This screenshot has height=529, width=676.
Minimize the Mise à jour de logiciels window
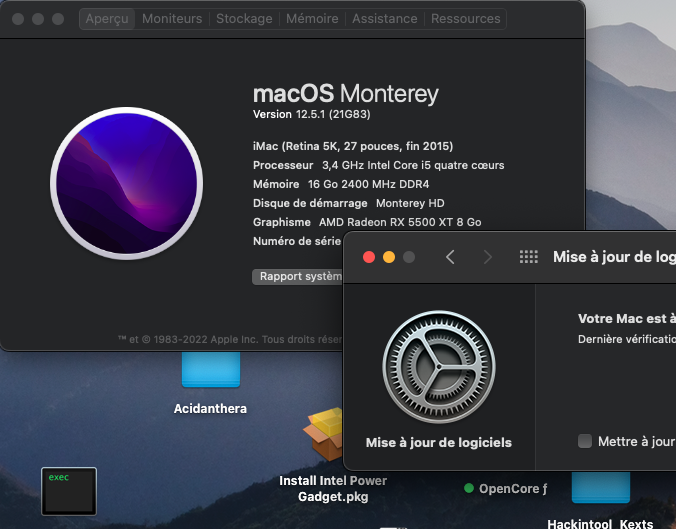pyautogui.click(x=389, y=257)
